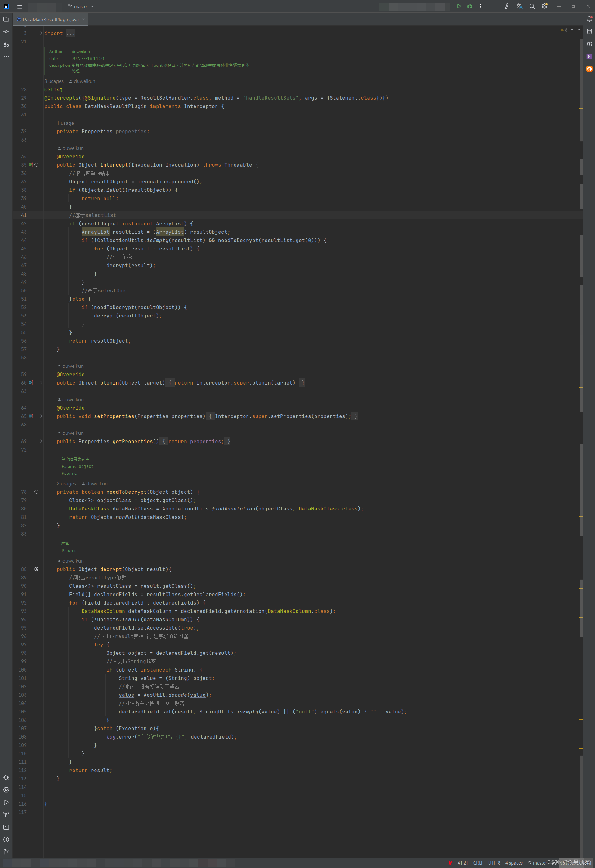The image size is (595, 868).
Task: Open the Structure tool window
Action: coord(6,44)
